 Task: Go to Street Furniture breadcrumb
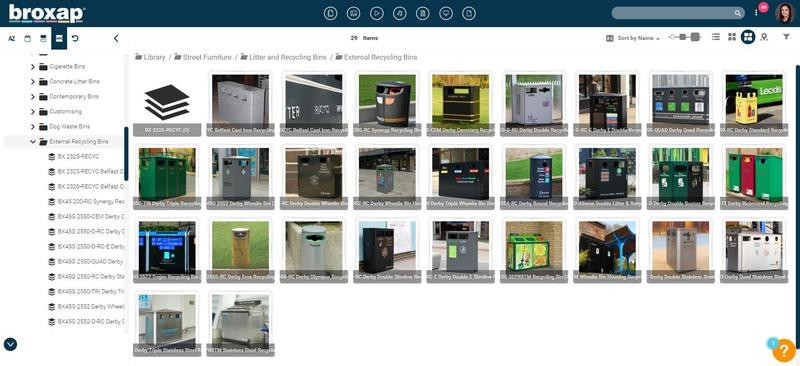point(207,57)
